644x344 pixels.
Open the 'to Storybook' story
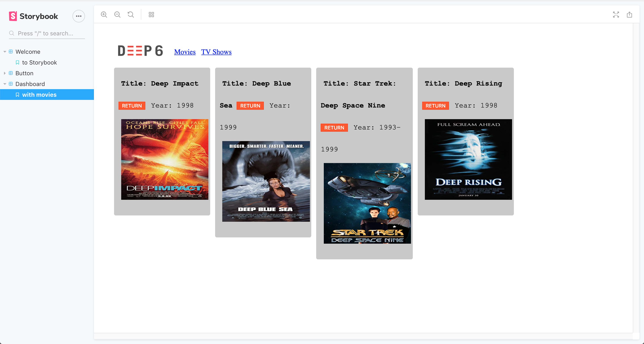[x=39, y=62]
